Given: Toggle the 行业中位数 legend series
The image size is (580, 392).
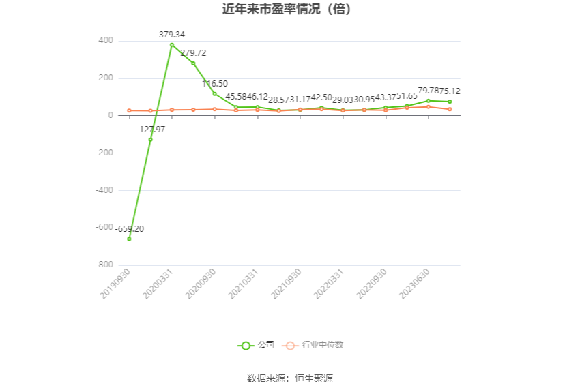Looking at the screenshot, I should 313,345.
